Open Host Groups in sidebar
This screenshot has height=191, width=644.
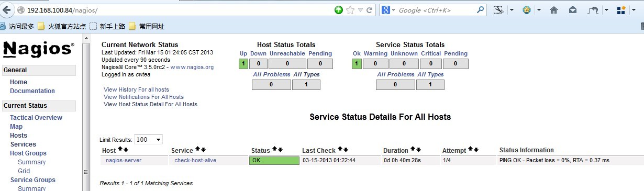(28, 153)
